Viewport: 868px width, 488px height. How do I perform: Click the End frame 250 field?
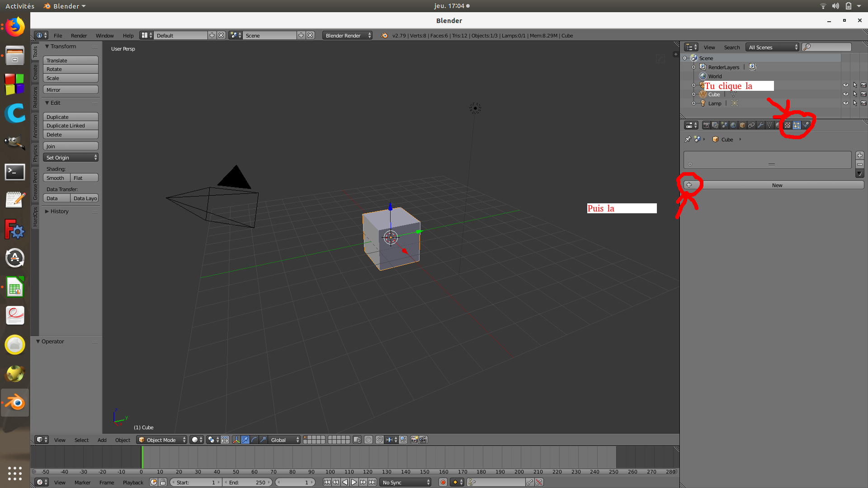click(247, 482)
